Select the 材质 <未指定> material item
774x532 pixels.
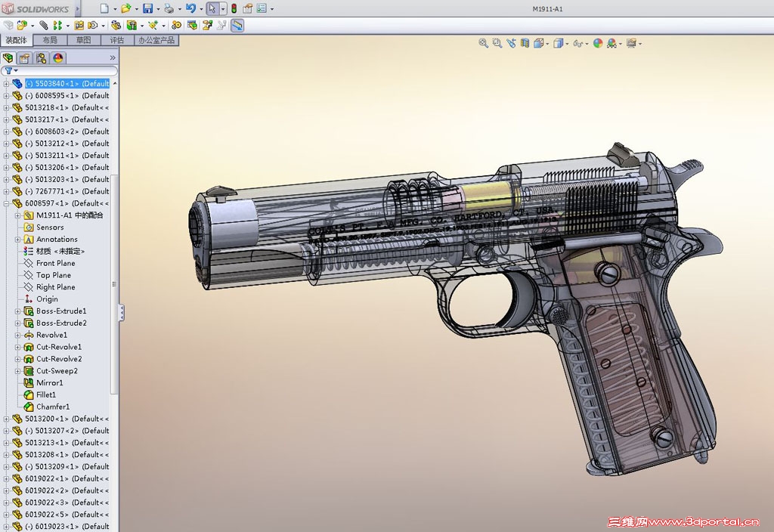click(x=60, y=251)
